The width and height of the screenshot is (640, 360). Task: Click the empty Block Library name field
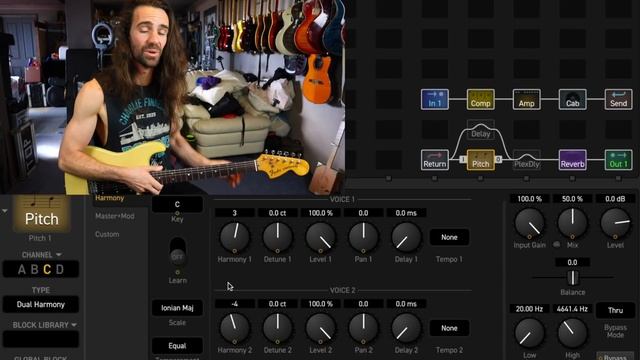click(41, 339)
